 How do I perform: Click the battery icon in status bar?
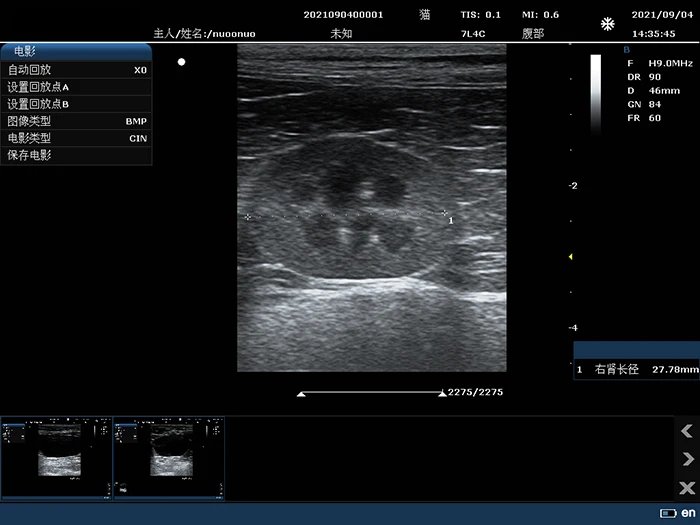(667, 513)
